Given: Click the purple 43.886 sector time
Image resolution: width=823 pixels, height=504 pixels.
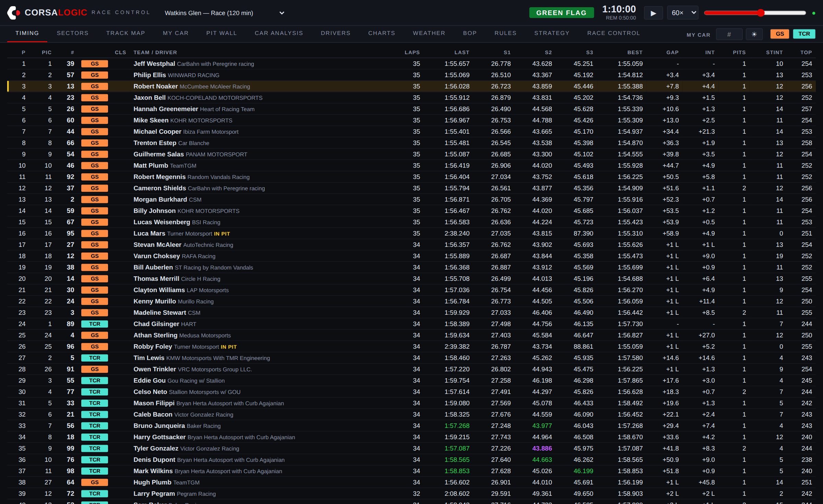Looking at the screenshot, I should click(x=542, y=448).
